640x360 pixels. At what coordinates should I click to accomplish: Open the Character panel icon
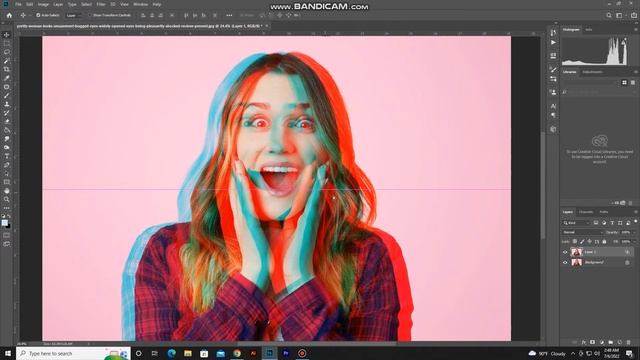[x=553, y=106]
